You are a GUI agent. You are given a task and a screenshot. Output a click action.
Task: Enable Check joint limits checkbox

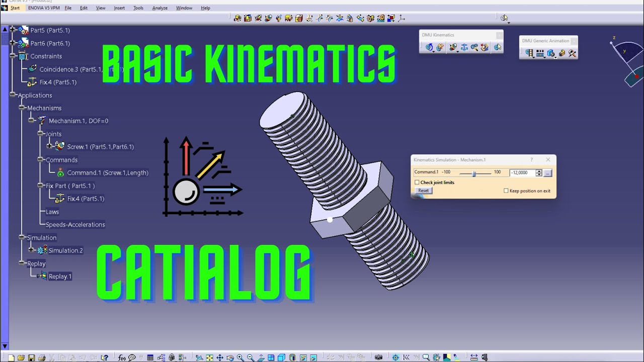coord(417,183)
